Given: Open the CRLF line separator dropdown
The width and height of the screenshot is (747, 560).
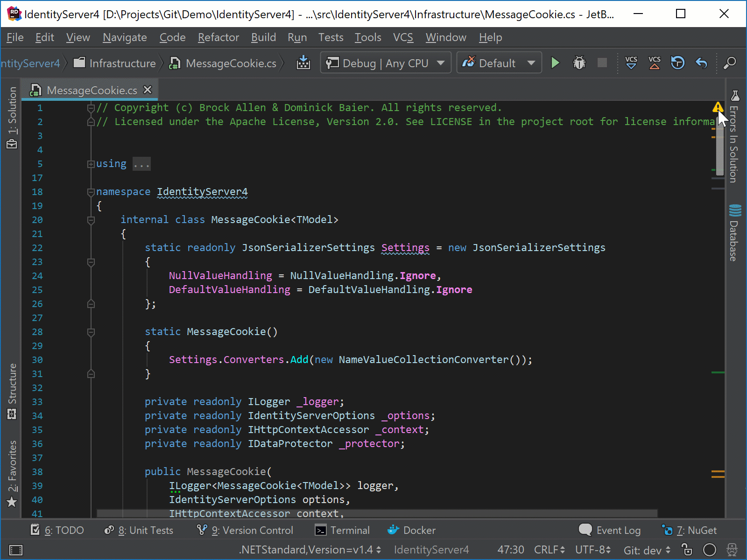Looking at the screenshot, I should coord(550,550).
